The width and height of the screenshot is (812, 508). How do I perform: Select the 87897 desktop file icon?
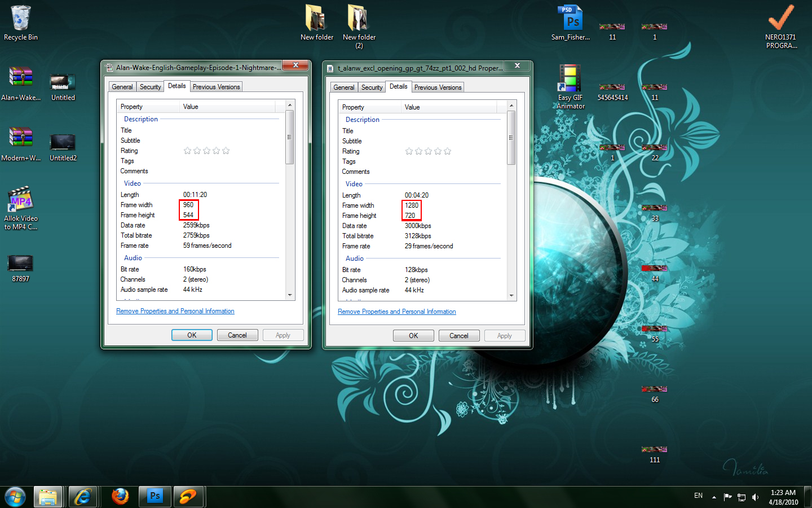click(x=21, y=268)
